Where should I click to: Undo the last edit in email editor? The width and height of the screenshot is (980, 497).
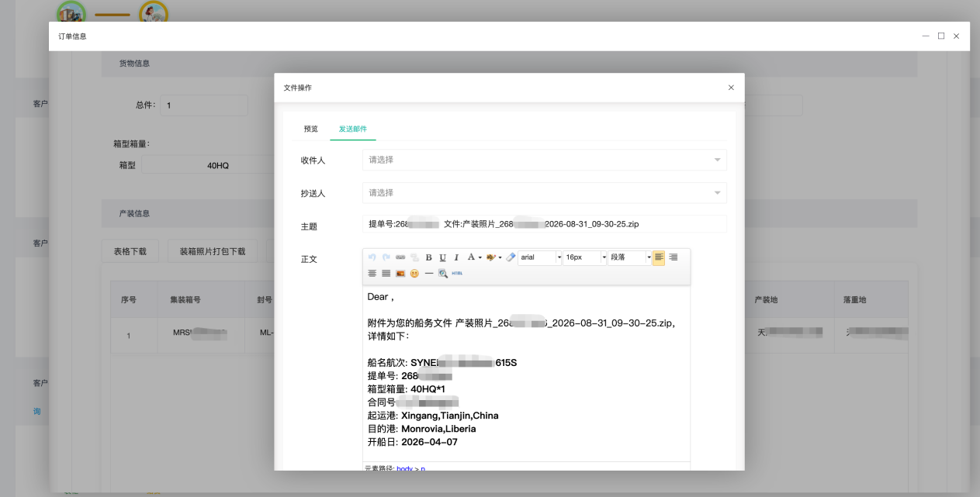coord(372,257)
